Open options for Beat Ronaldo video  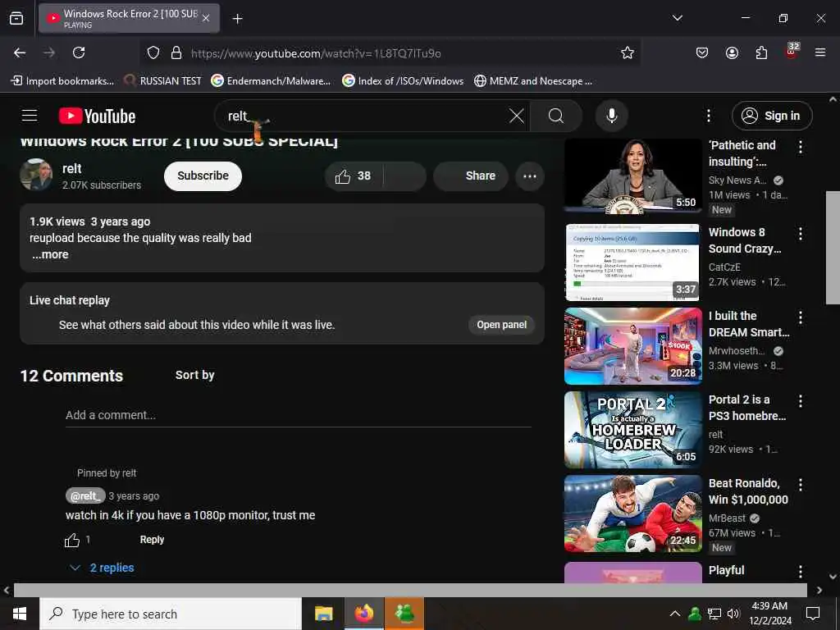click(801, 485)
